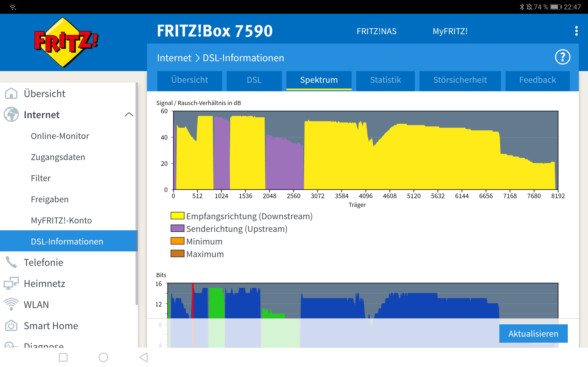This screenshot has width=588, height=367.
Task: Click the FRITZ! logo
Action: (x=66, y=42)
